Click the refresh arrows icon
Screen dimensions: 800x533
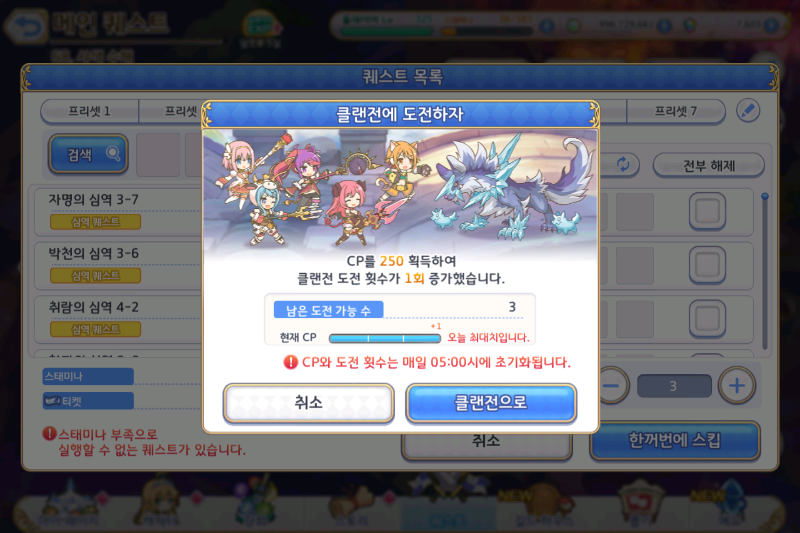(623, 164)
